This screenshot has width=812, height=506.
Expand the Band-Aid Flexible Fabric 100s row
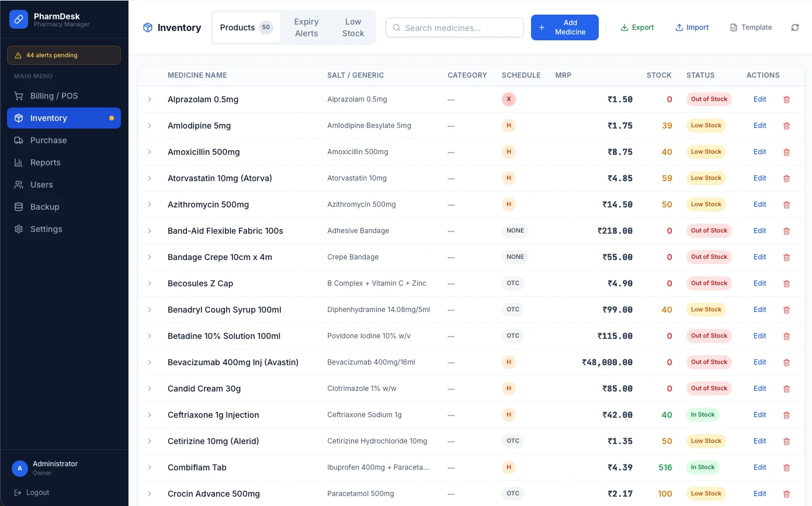tap(150, 231)
